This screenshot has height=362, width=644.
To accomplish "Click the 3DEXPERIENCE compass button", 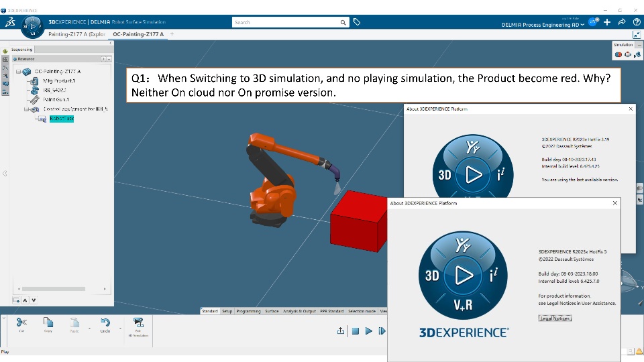I will 32,27.
